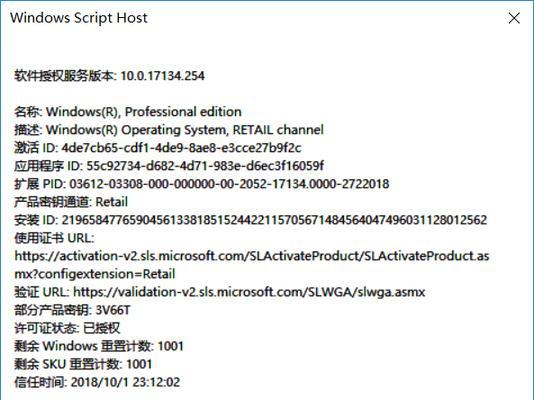Screen dimensions: 534x400
Task: Click the activation-v2.sls.microsoft.com URL text
Action: 252,256
